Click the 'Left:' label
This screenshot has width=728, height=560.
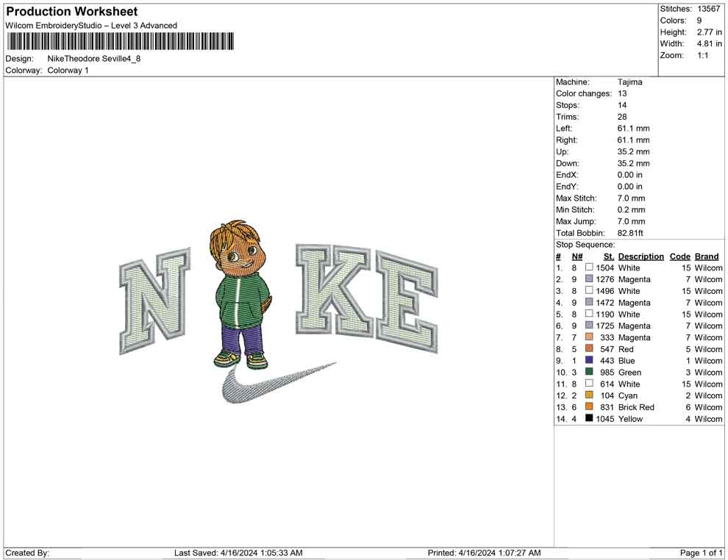[x=564, y=128]
